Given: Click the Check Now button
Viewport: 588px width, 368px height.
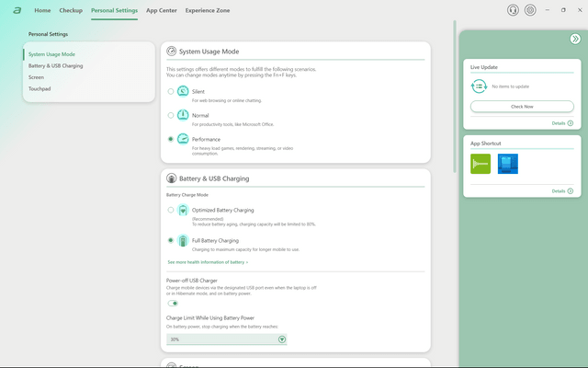Looking at the screenshot, I should (522, 107).
